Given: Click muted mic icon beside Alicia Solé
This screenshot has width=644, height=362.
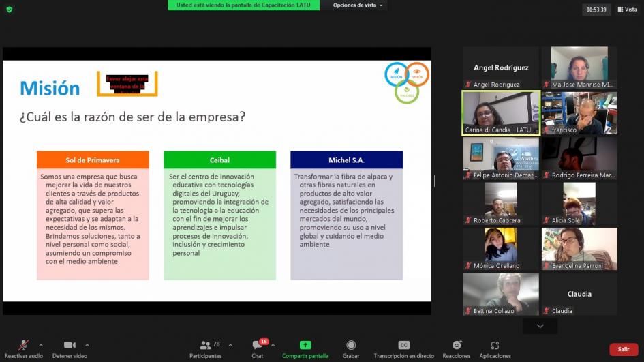Looking at the screenshot, I should (547, 220).
